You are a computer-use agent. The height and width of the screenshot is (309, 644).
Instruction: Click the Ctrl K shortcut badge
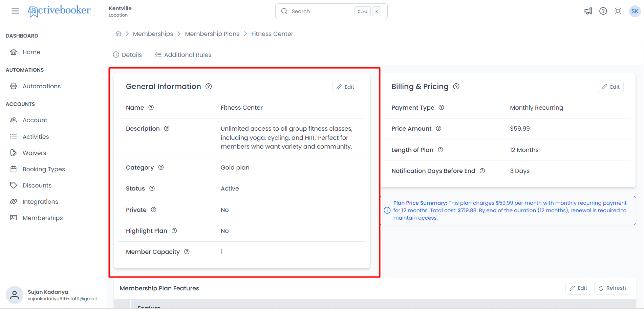click(x=368, y=12)
